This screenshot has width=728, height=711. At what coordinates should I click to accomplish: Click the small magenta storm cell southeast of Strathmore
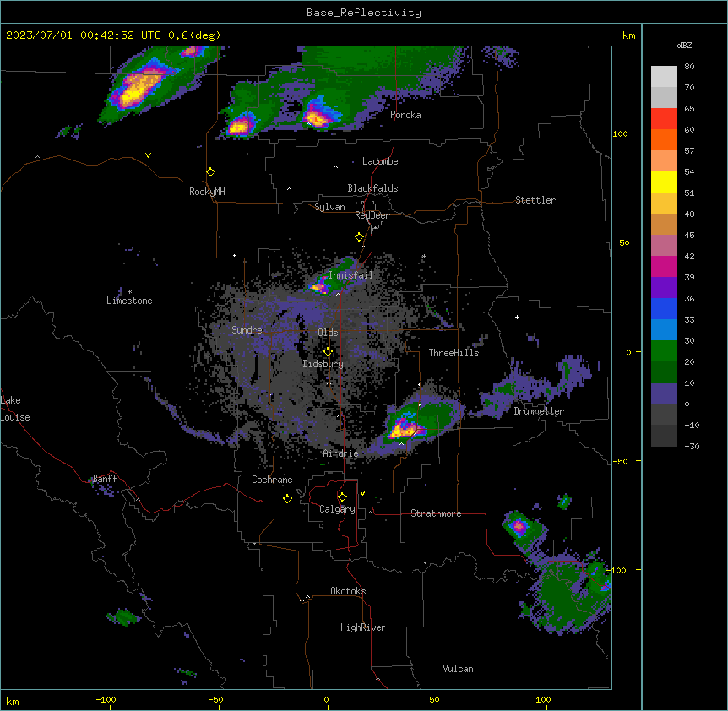[519, 526]
